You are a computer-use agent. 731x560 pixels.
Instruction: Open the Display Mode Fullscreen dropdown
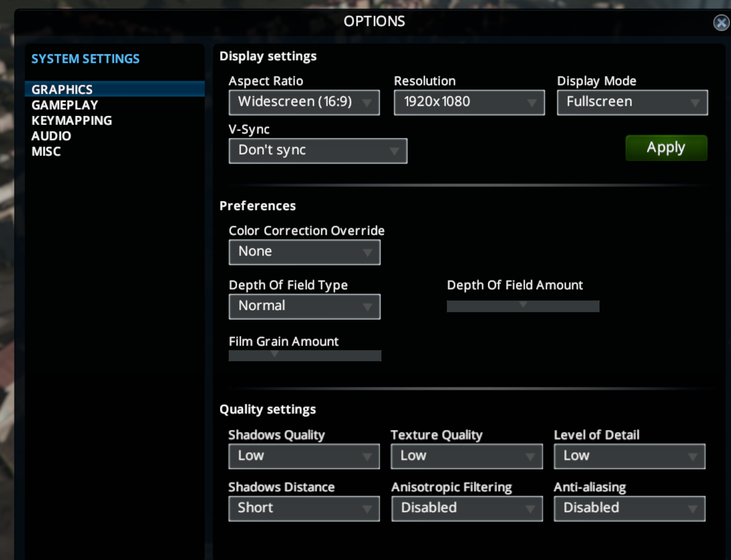[x=632, y=102]
